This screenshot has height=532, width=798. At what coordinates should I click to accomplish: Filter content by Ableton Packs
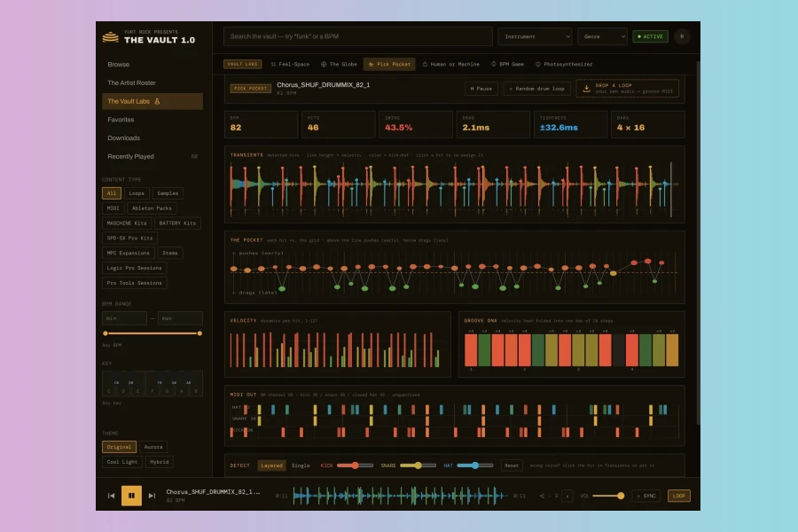[152, 208]
